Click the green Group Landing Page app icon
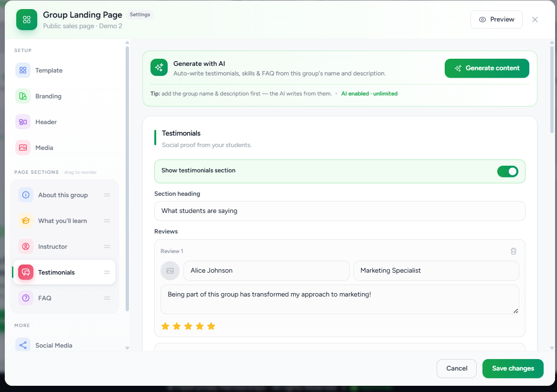Screen dimensions: 557x392 [x=27, y=20]
